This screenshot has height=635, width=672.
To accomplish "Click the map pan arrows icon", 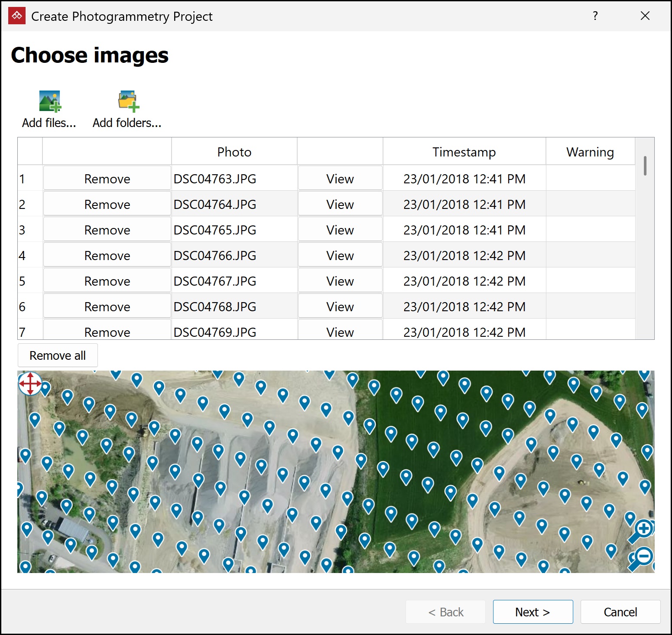I will 30,383.
